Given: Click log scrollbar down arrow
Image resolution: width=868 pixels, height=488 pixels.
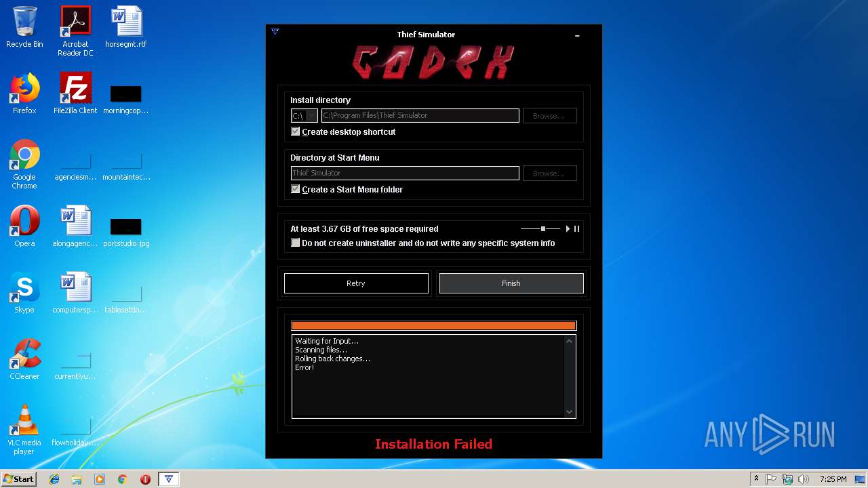Looking at the screenshot, I should point(570,411).
